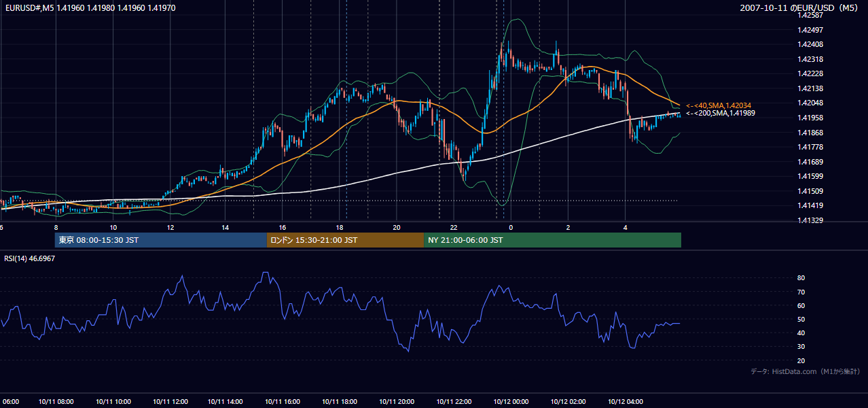Click price axis value 1.41958
The width and height of the screenshot is (868, 408).
click(x=810, y=118)
